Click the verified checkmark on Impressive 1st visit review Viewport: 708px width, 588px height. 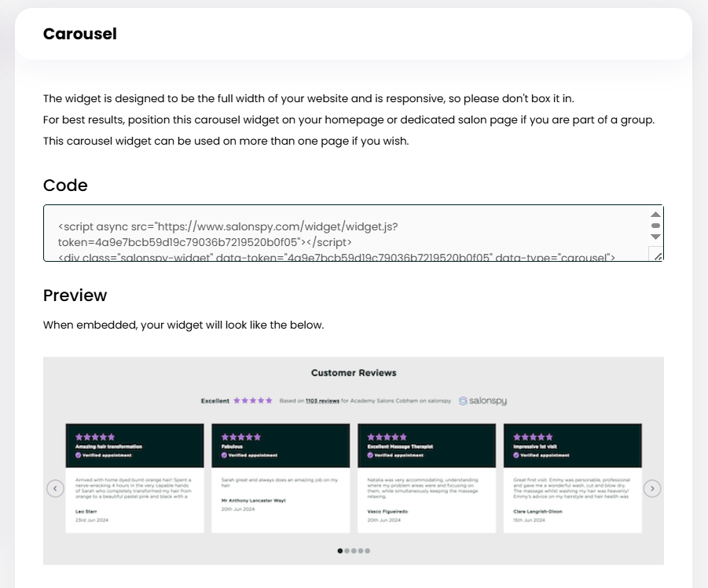click(517, 455)
